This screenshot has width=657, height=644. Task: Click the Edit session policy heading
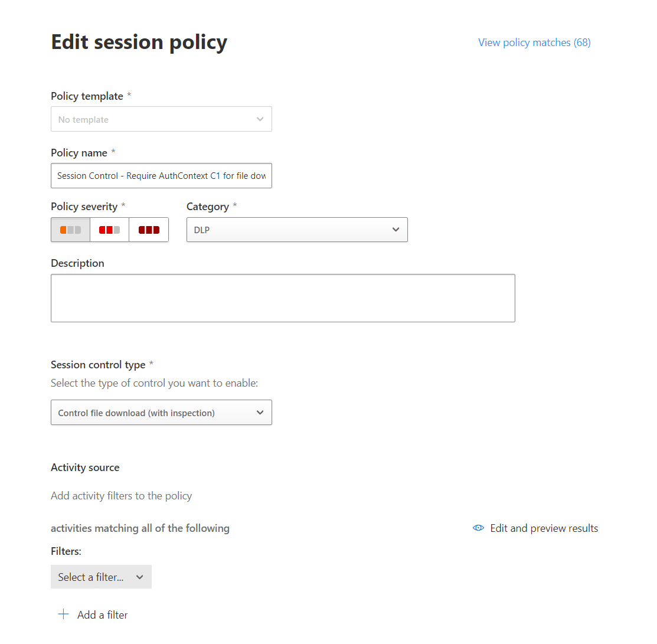(139, 43)
